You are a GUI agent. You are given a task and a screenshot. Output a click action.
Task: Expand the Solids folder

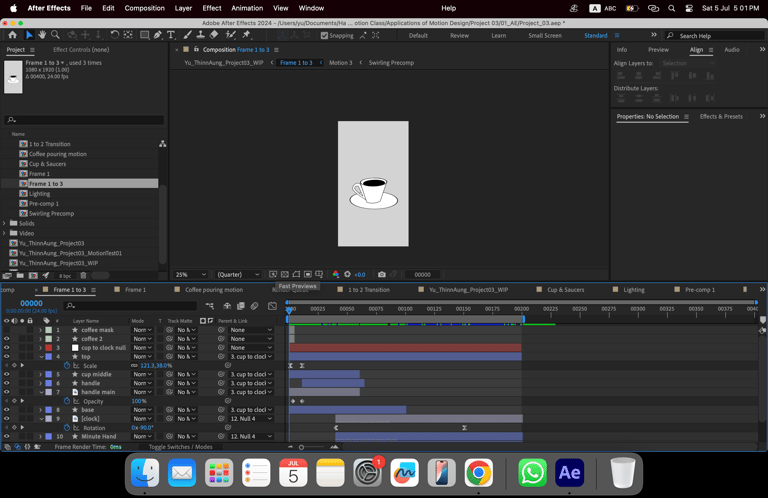click(x=4, y=223)
